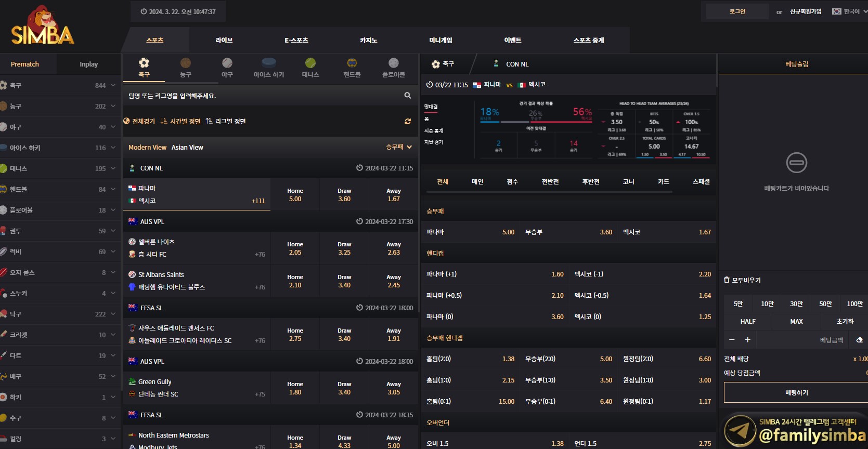Screen dimensions: 868x449
Task: Click the eraser icon beside bet amount
Action: click(859, 340)
